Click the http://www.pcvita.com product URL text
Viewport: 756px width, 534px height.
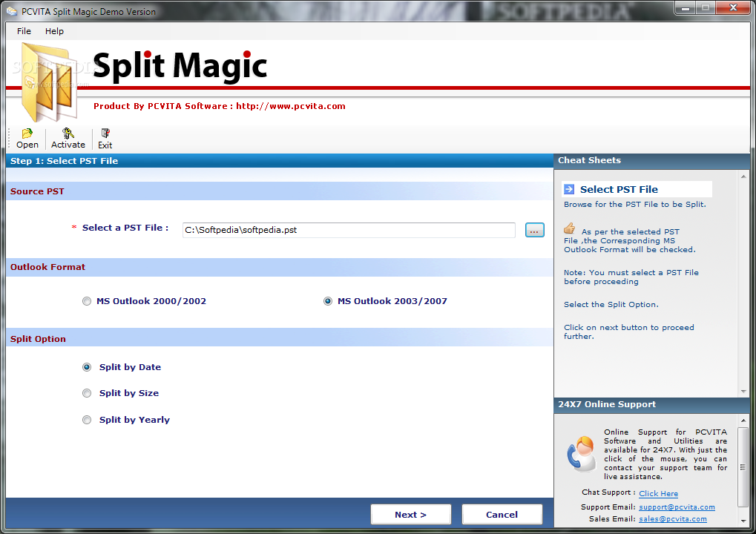291,106
